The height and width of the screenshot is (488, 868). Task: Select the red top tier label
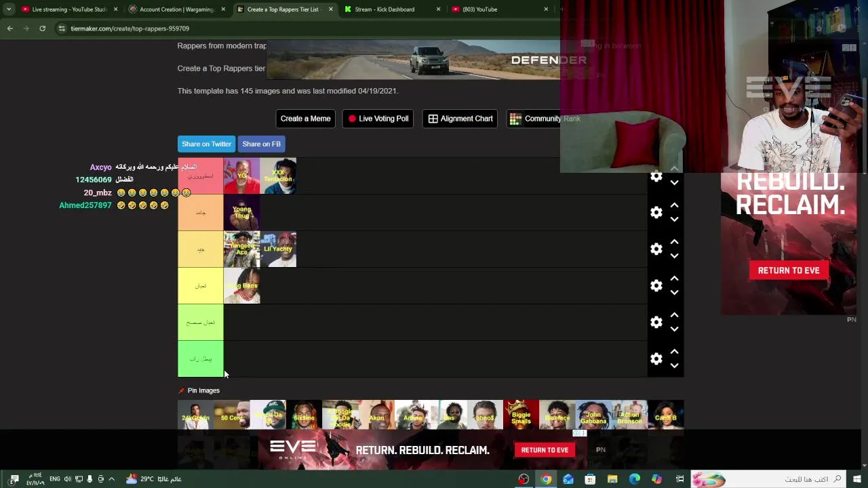pos(200,176)
